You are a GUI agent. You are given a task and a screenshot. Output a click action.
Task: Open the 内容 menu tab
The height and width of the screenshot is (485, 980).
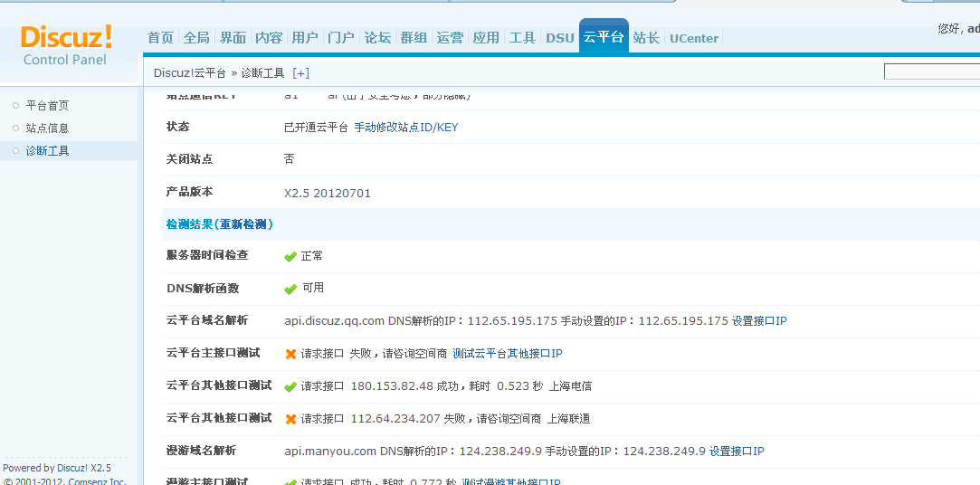pos(269,38)
